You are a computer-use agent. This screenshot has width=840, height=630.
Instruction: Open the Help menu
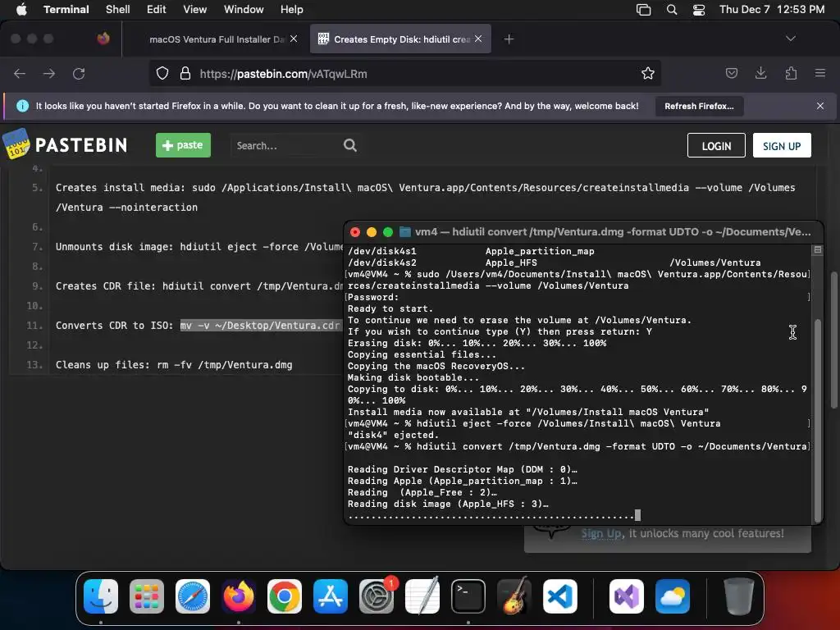(292, 9)
